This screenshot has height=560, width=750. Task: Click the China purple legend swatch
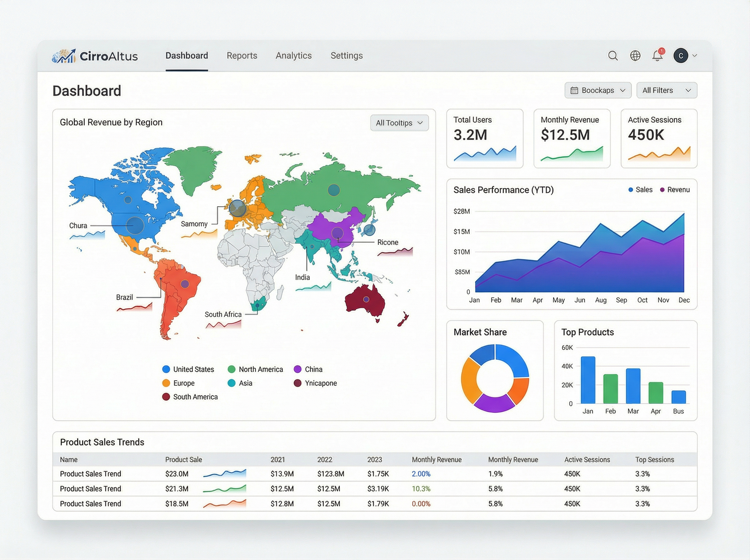[297, 369]
